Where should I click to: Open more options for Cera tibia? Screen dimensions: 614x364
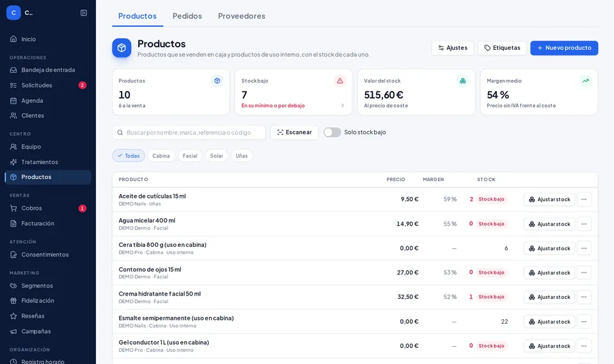584,248
